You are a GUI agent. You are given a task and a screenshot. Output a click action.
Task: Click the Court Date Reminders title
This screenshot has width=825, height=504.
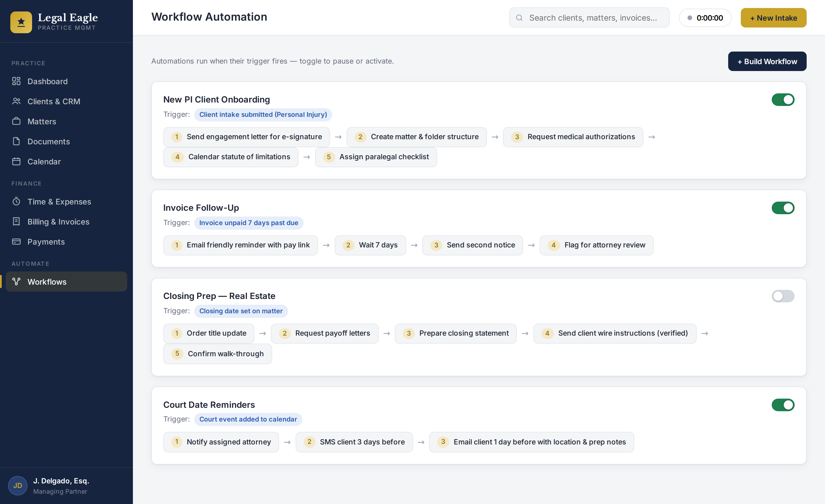(x=209, y=405)
